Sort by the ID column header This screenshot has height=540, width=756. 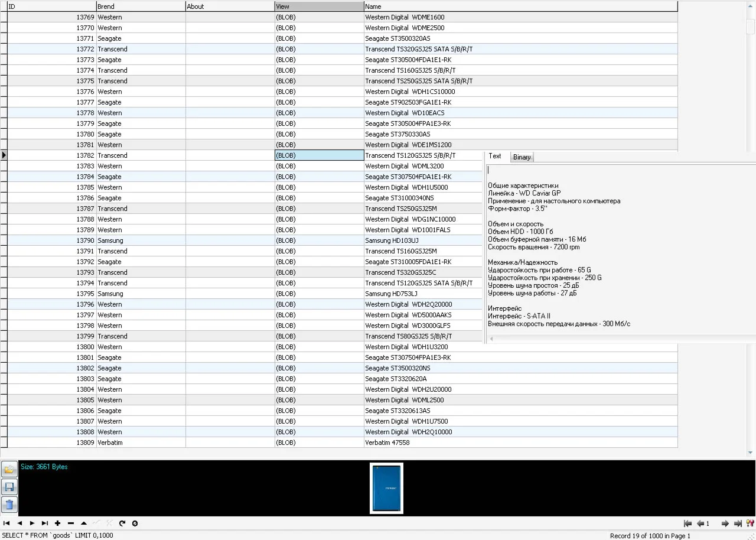click(x=51, y=6)
